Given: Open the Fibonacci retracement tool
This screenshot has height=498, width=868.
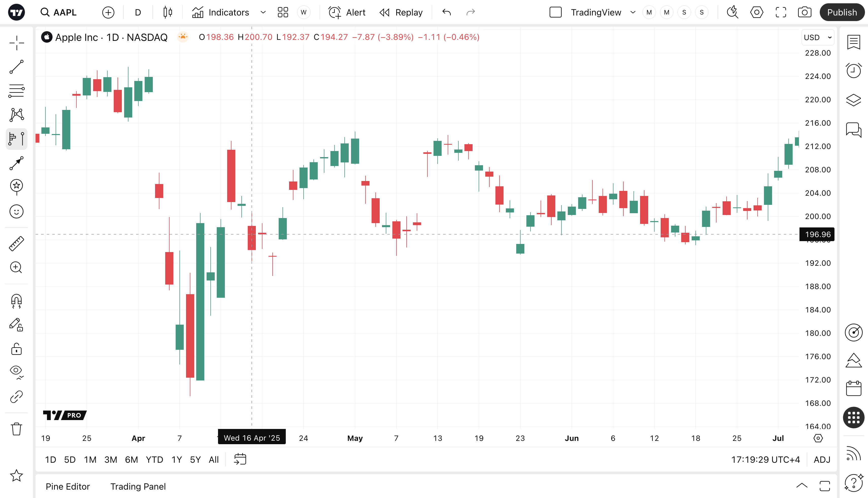Looking at the screenshot, I should (x=16, y=91).
